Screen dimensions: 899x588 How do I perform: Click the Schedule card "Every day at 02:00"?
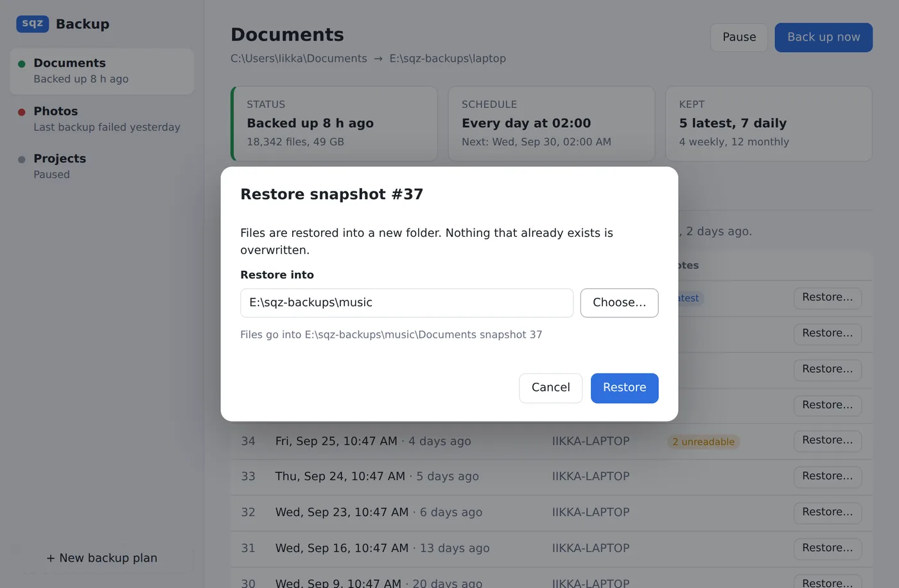[x=551, y=123]
